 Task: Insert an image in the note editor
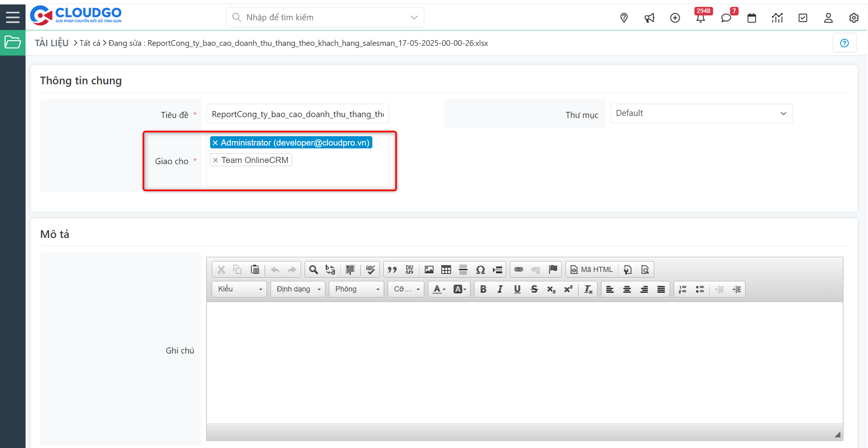pyautogui.click(x=429, y=269)
